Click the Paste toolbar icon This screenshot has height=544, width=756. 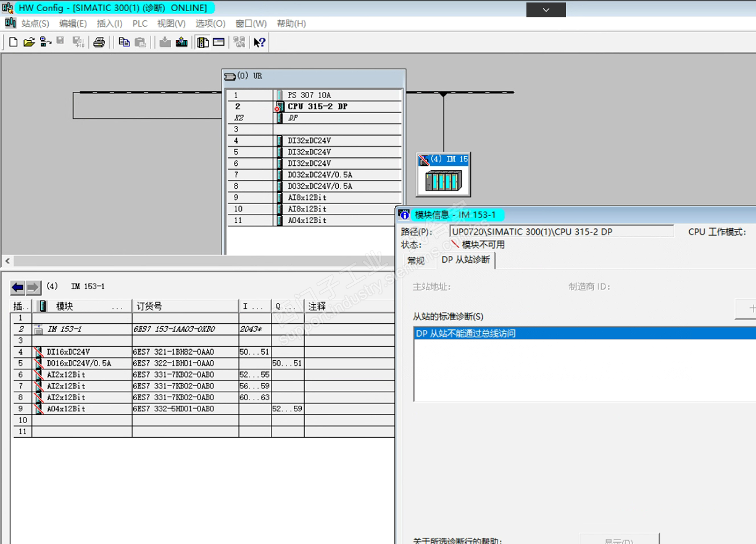point(140,43)
